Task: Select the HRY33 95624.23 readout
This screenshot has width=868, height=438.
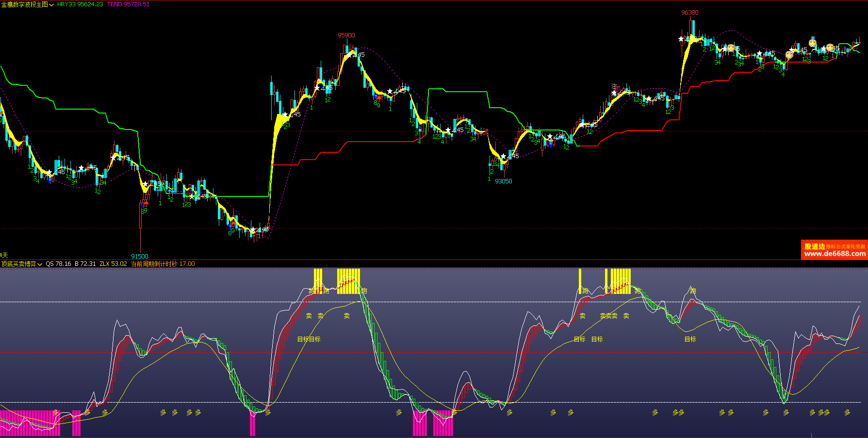Action: (80, 4)
